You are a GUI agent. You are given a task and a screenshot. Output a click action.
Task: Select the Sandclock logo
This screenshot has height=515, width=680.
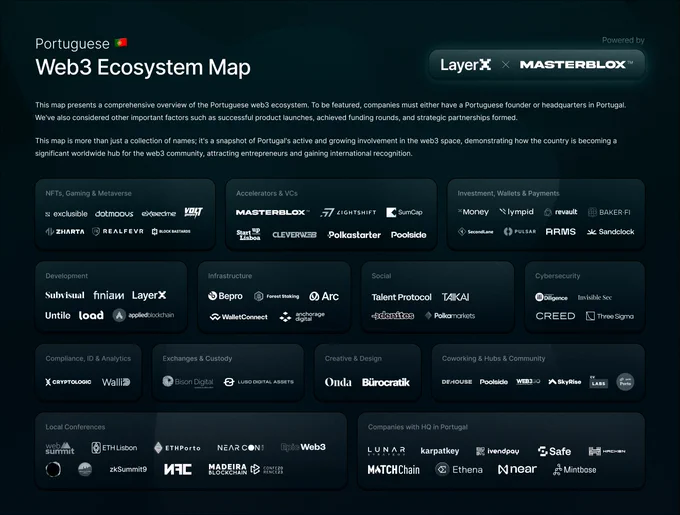pos(611,232)
